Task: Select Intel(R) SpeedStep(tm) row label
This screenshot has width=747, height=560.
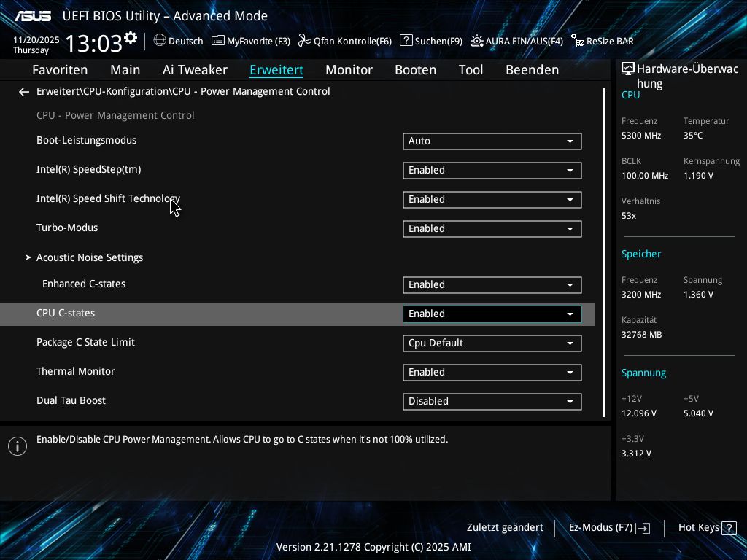Action: point(88,169)
